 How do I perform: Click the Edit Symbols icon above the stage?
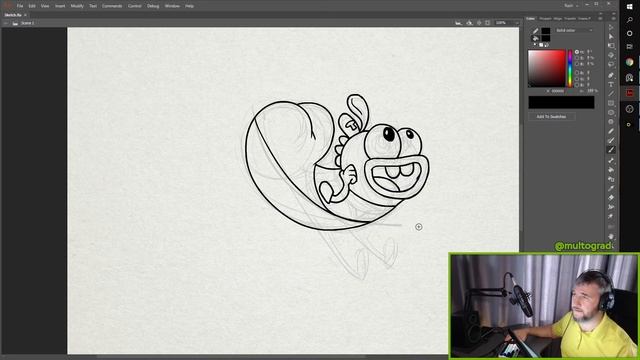(469, 23)
